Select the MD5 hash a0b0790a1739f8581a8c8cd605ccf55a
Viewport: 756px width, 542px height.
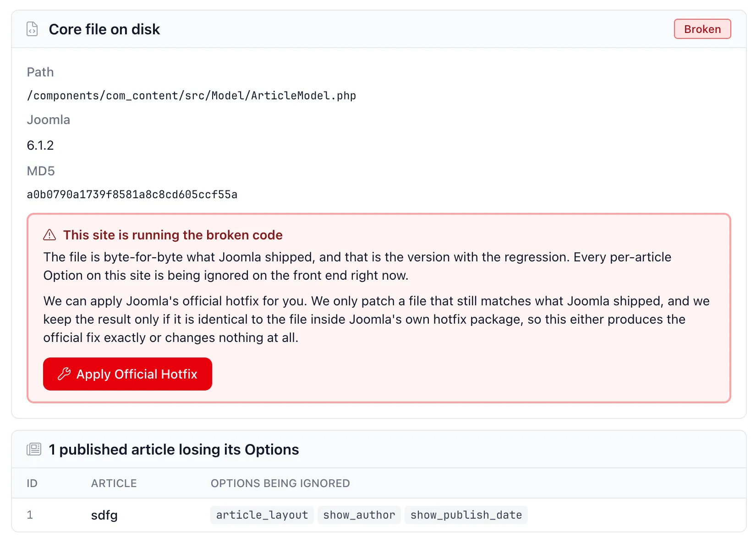132,195
